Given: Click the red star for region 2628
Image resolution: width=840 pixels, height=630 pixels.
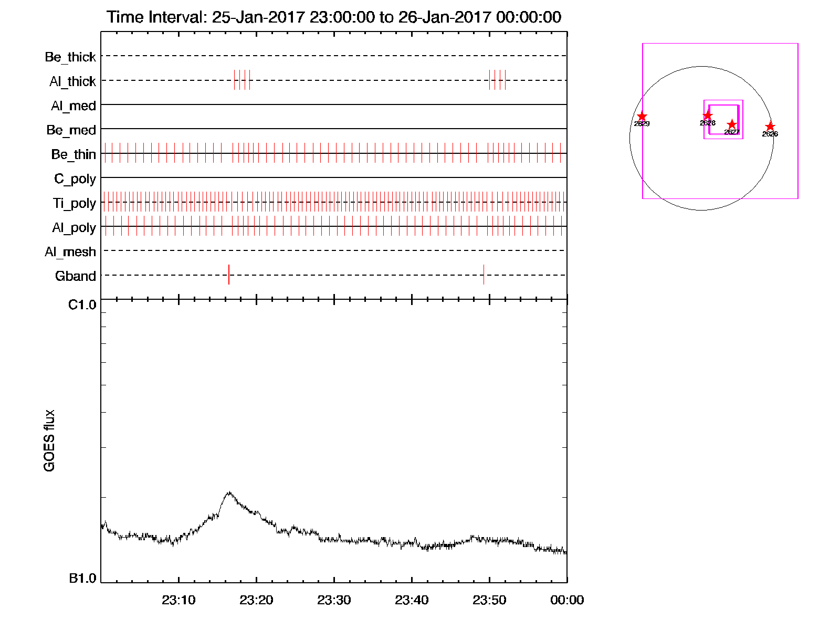Looking at the screenshot, I should pyautogui.click(x=707, y=115).
